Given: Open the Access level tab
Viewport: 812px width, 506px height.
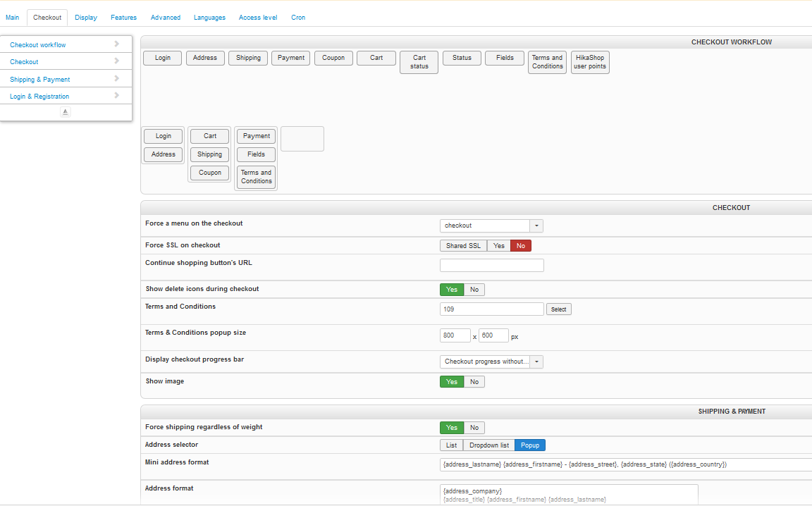Looking at the screenshot, I should (258, 18).
